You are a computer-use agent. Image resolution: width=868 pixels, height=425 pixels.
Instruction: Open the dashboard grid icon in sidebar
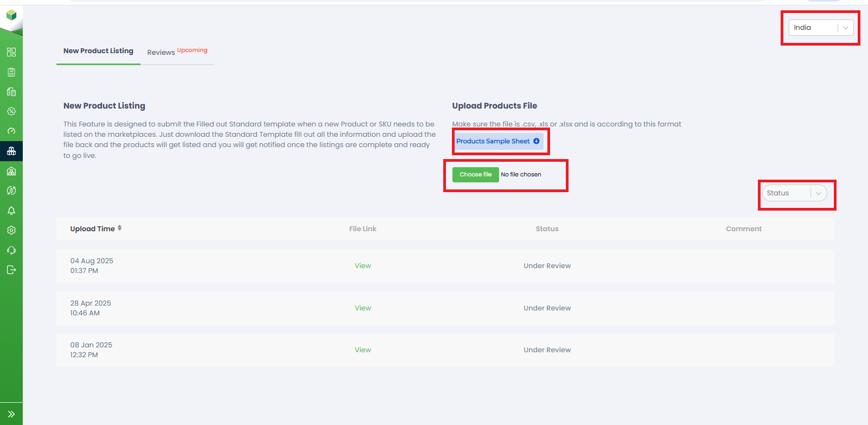11,52
